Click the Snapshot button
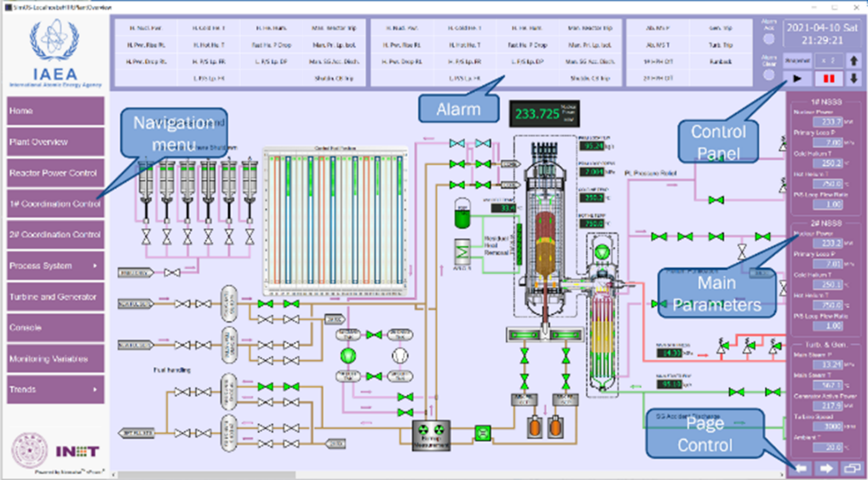This screenshot has height=480, width=868. (797, 60)
